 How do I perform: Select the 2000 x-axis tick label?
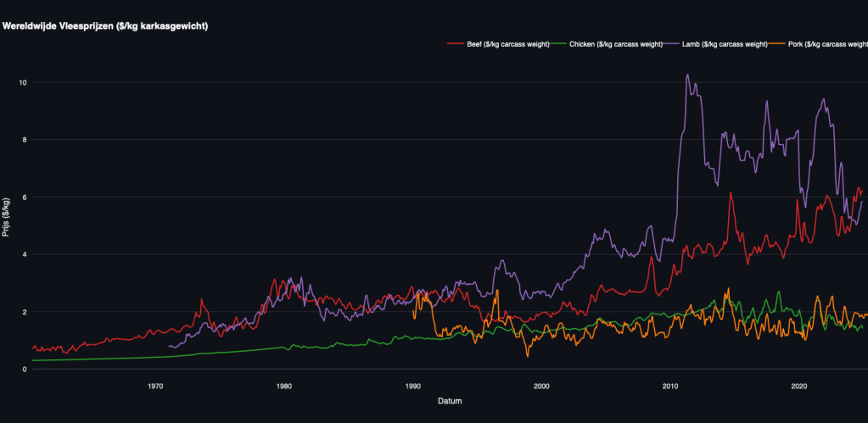(x=541, y=385)
